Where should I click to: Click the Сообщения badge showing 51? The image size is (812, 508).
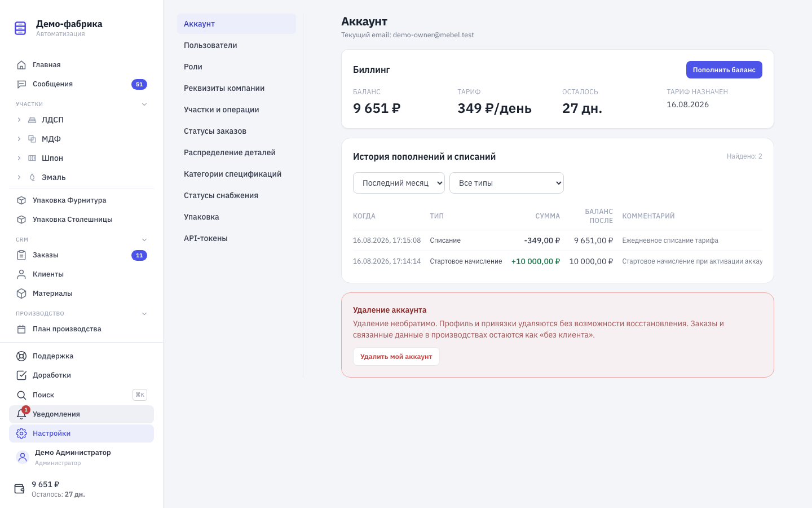tap(139, 84)
